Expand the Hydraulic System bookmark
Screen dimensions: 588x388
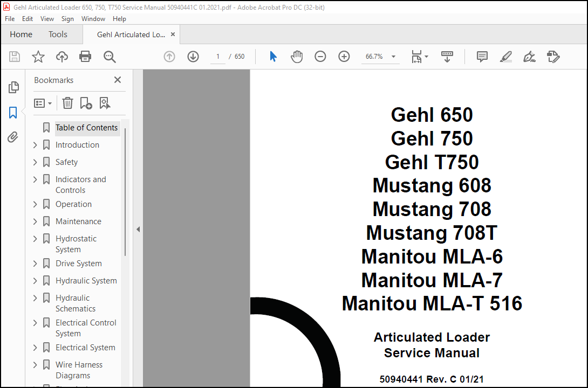[x=35, y=281]
